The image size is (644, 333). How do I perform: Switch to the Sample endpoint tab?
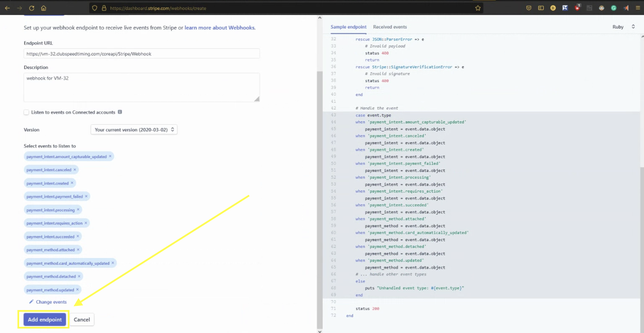pos(348,27)
